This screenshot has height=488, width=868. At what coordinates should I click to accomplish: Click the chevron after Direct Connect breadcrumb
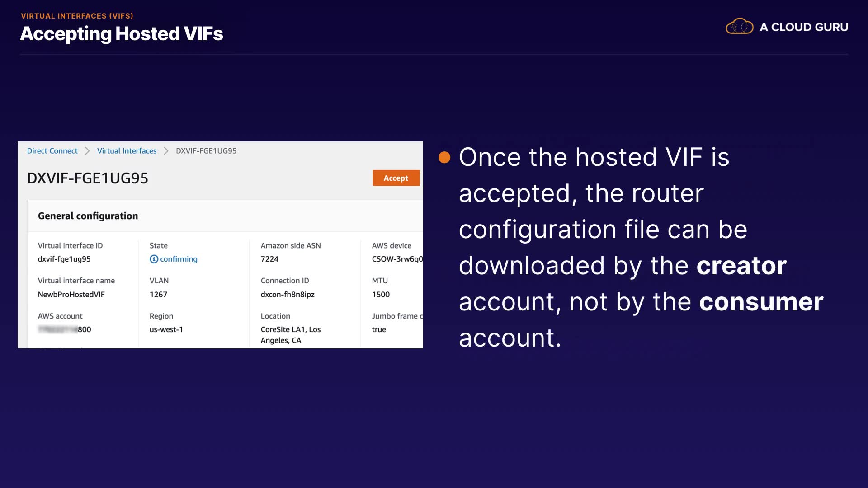(87, 151)
